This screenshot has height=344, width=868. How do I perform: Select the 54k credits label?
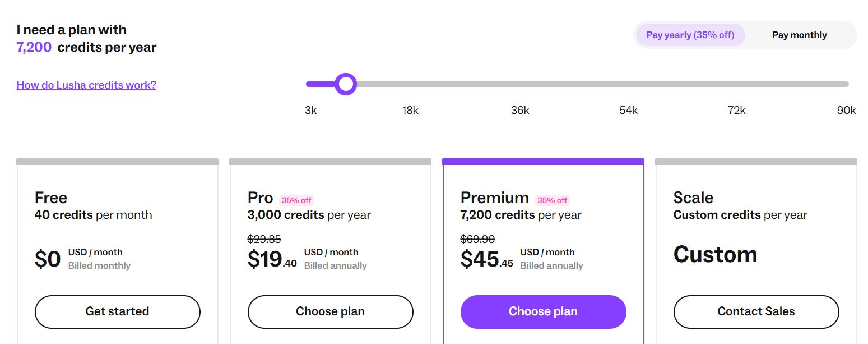pos(628,110)
